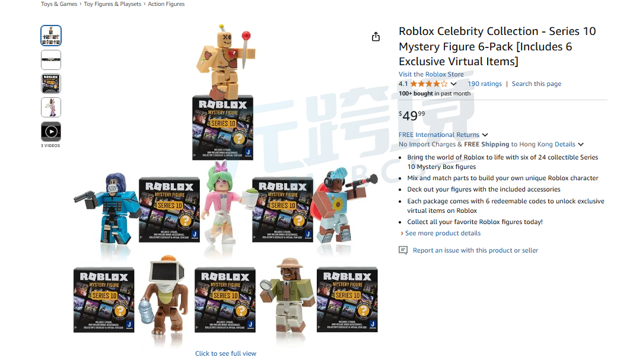The height and width of the screenshot is (364, 617).
Task: Select the third thumbnail showing Roblox box
Action: 51,84
